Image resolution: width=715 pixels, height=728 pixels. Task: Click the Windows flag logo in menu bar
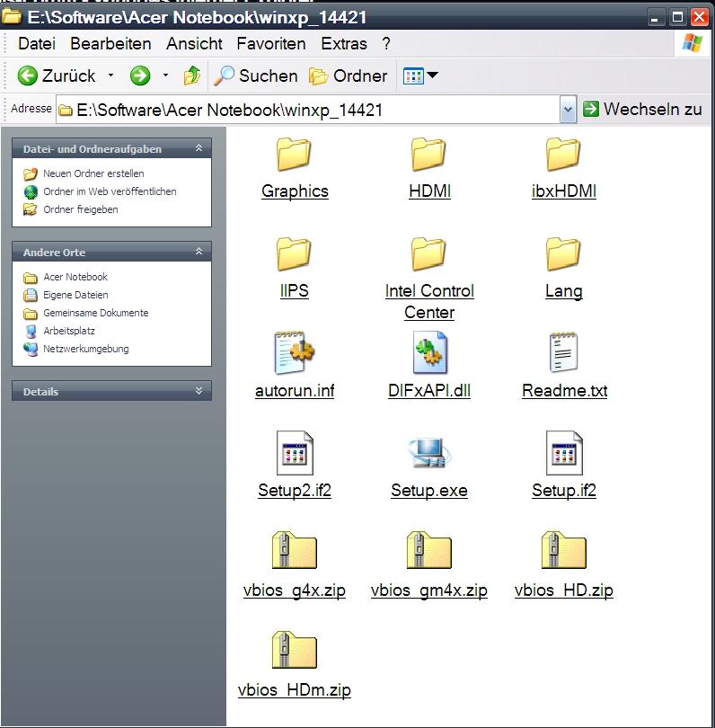pyautogui.click(x=693, y=43)
